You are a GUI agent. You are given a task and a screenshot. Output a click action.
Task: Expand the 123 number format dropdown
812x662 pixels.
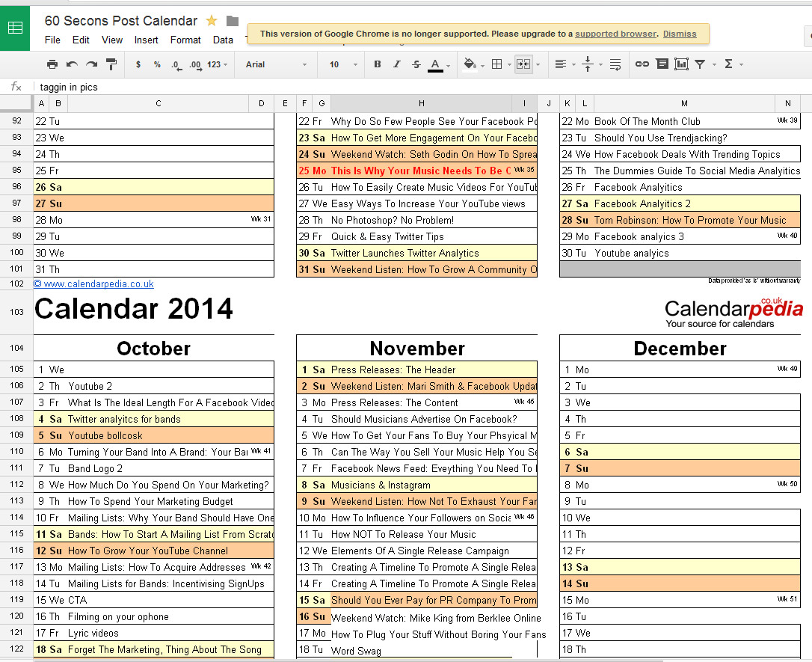(218, 64)
